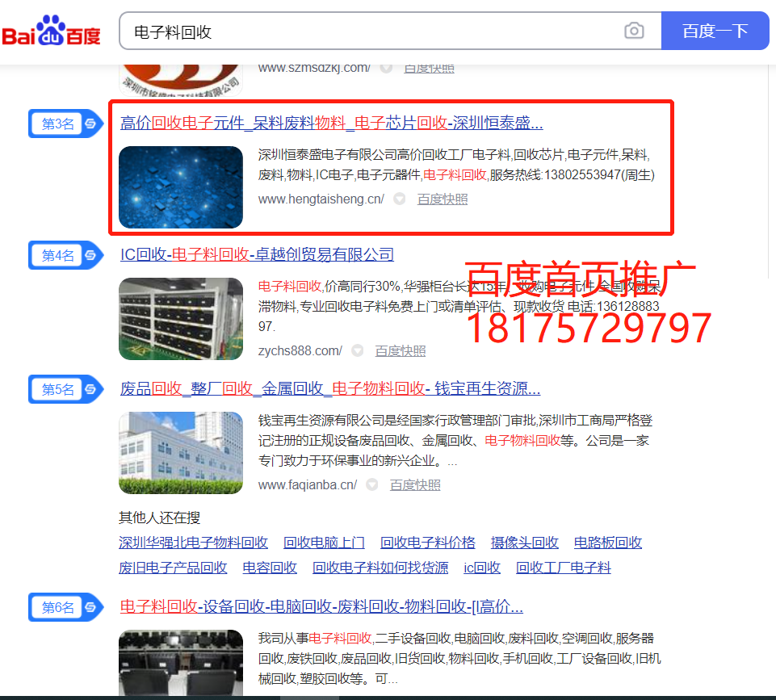Click the monitors thumbnail of the 第6名 result
Image resolution: width=776 pixels, height=700 pixels.
[181, 662]
